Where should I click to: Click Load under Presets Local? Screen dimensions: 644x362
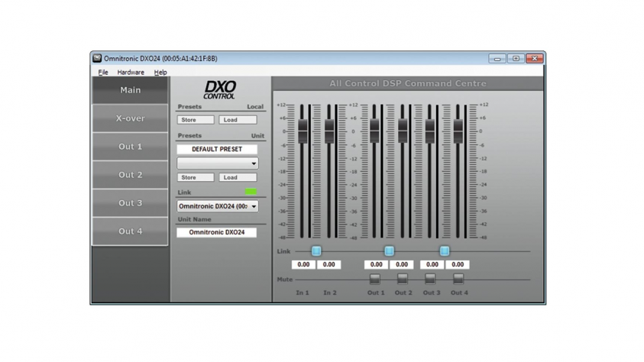(x=238, y=120)
